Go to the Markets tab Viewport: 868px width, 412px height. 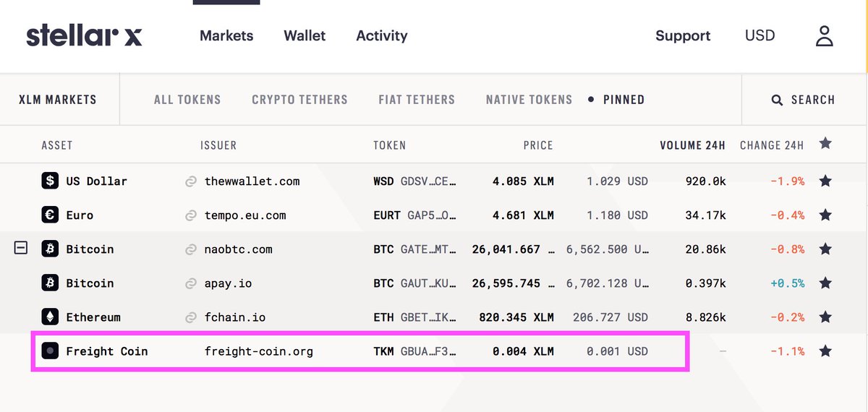pyautogui.click(x=226, y=35)
